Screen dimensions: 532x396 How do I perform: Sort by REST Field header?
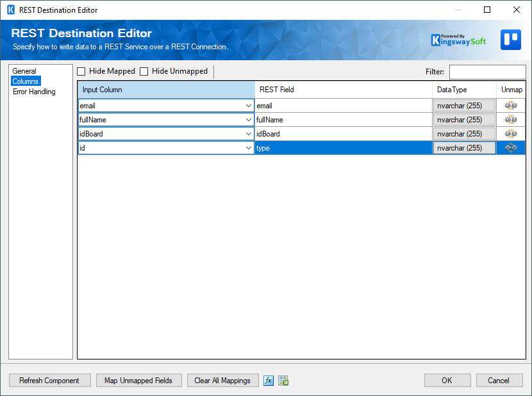[x=344, y=90]
